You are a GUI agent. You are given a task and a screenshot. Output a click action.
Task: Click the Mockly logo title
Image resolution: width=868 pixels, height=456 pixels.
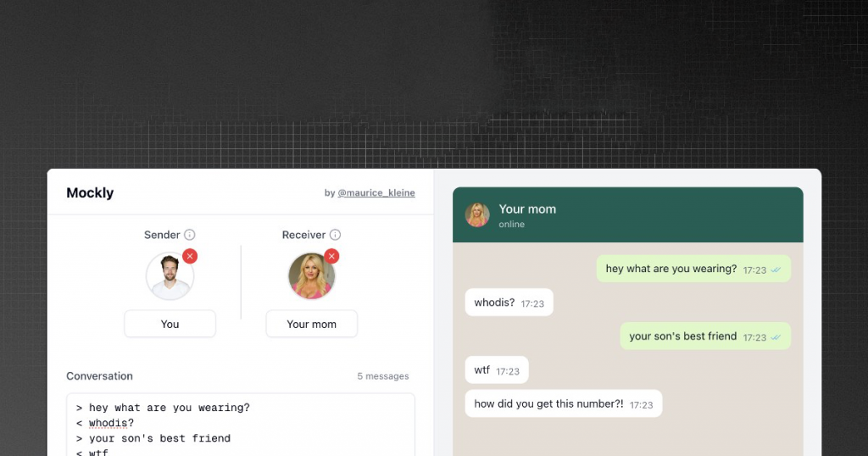(x=90, y=192)
